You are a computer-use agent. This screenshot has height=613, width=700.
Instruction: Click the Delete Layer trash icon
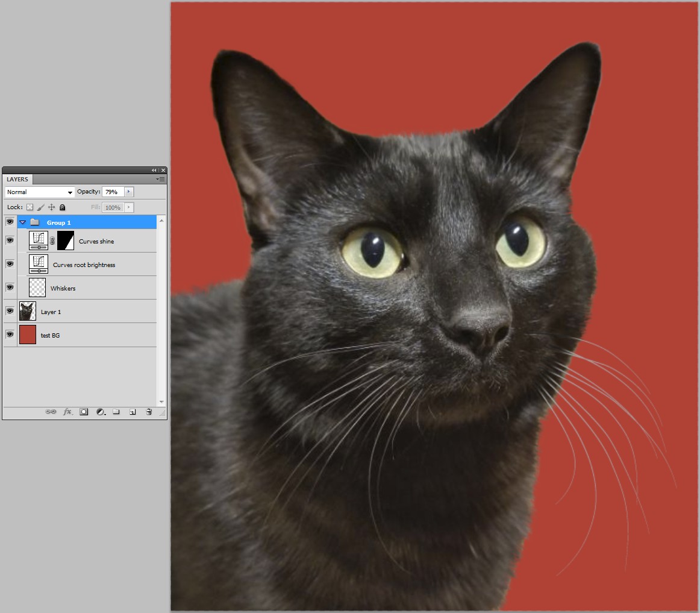(x=148, y=412)
